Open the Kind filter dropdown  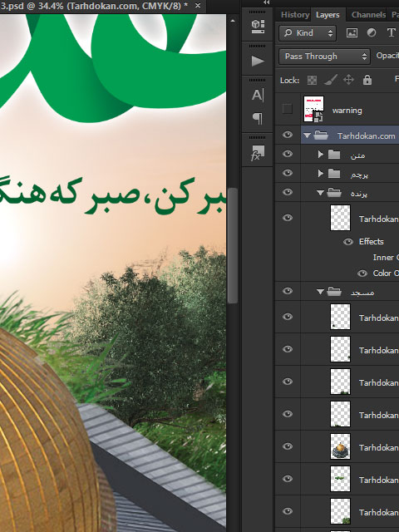pyautogui.click(x=308, y=33)
